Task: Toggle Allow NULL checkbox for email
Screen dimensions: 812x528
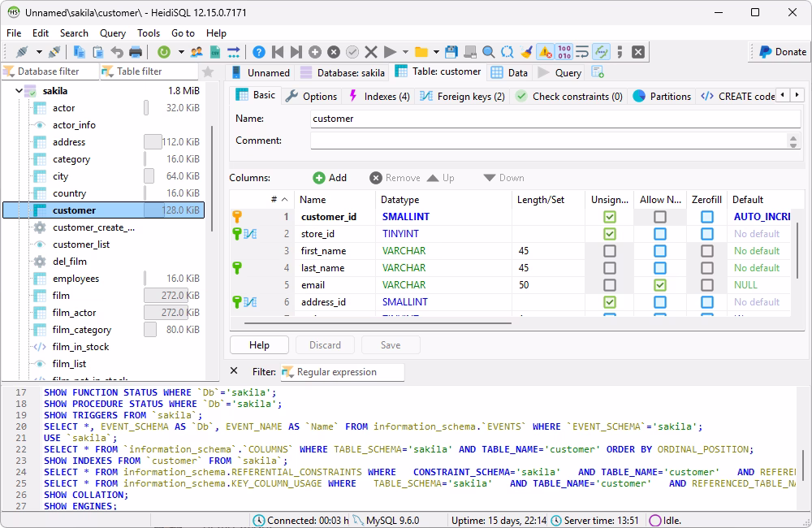Action: pos(659,285)
